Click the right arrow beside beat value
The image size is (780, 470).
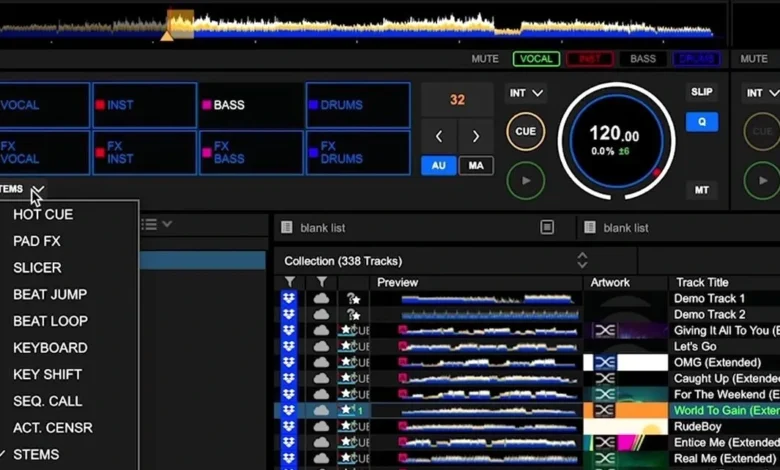[476, 136]
